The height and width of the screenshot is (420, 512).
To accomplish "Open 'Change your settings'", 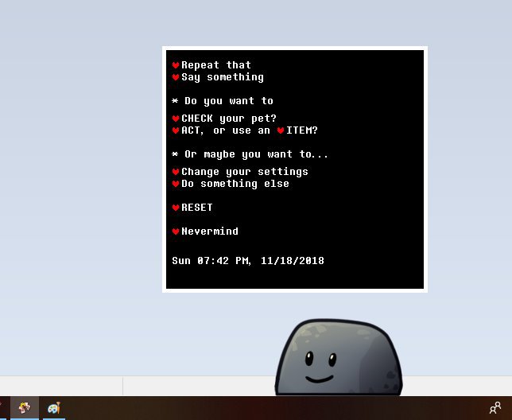I will click(245, 172).
